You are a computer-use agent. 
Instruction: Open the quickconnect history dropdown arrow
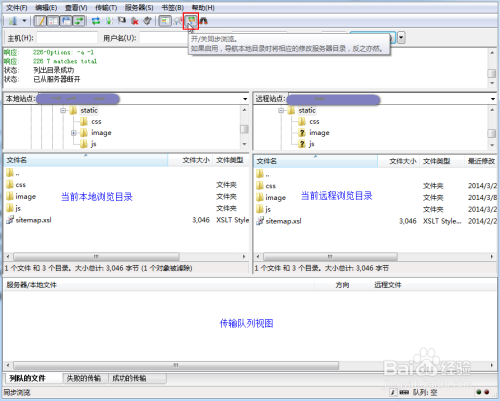[x=401, y=37]
